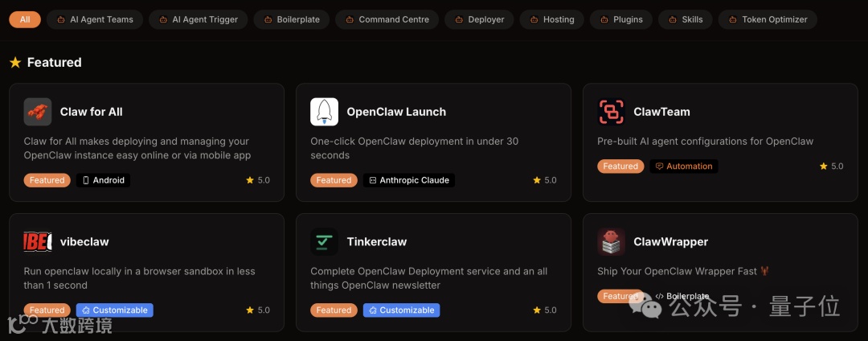Click the robot icon on AI Agent Teams chip
The width and height of the screenshot is (868, 341).
tap(60, 19)
